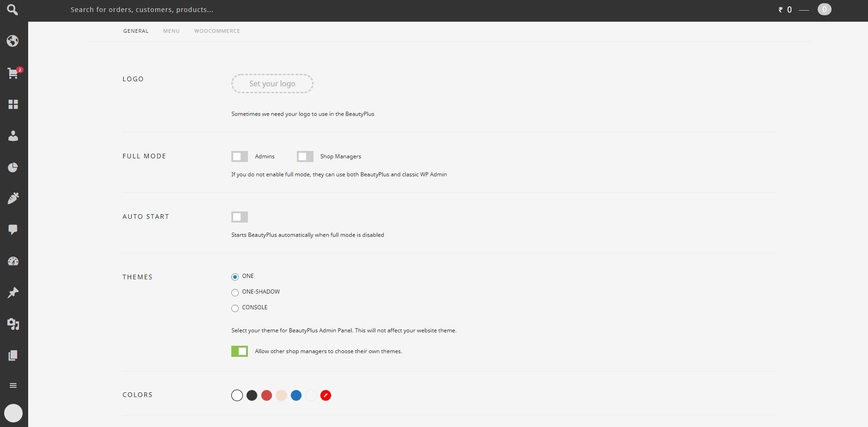Open the pages copy icon in sidebar

[13, 355]
